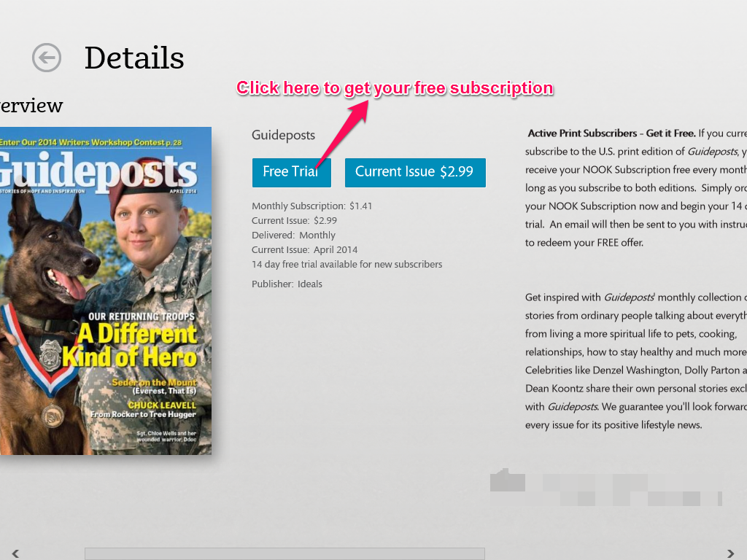
Task: Click the Details page heading
Action: [x=134, y=58]
